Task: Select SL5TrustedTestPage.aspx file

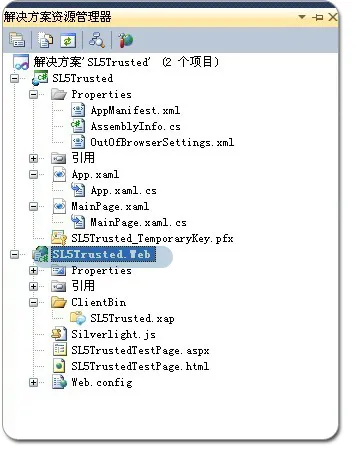Action: point(140,350)
